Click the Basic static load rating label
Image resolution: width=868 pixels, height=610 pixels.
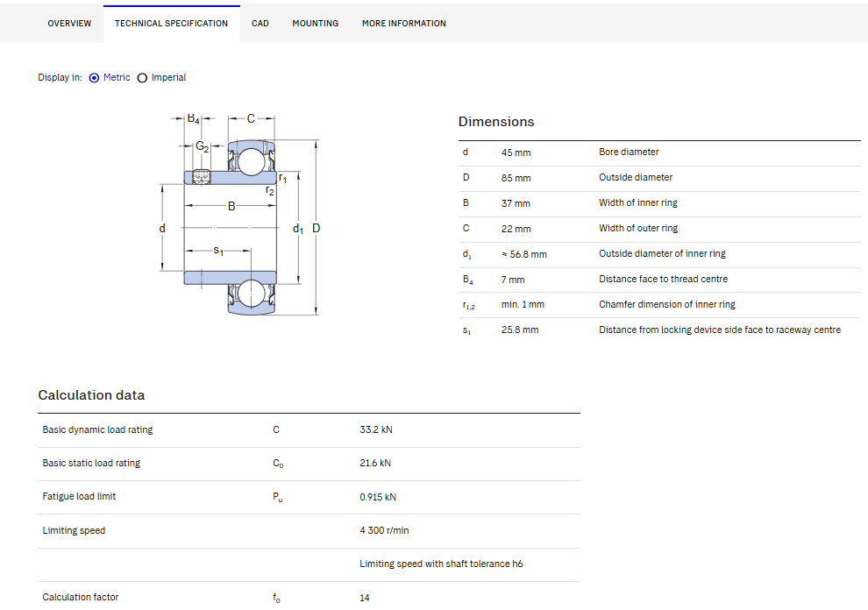91,463
